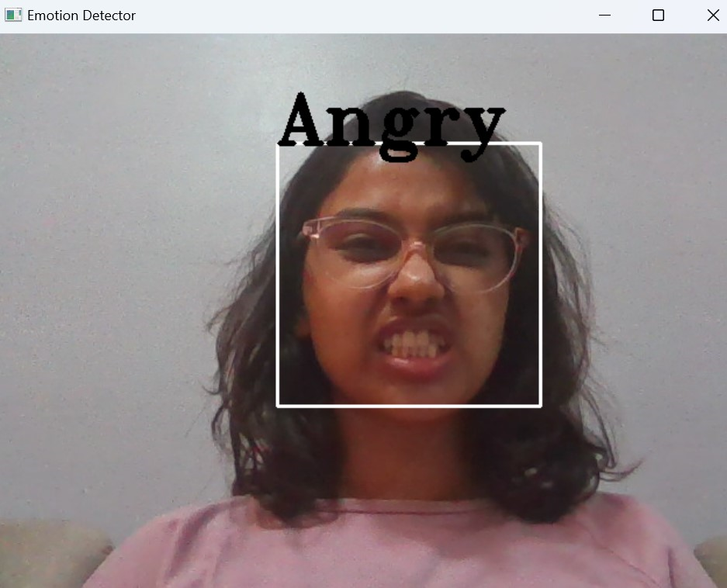Viewport: 727px width, 588px height.
Task: Minimize the Emotion Detector window
Action: click(604, 15)
